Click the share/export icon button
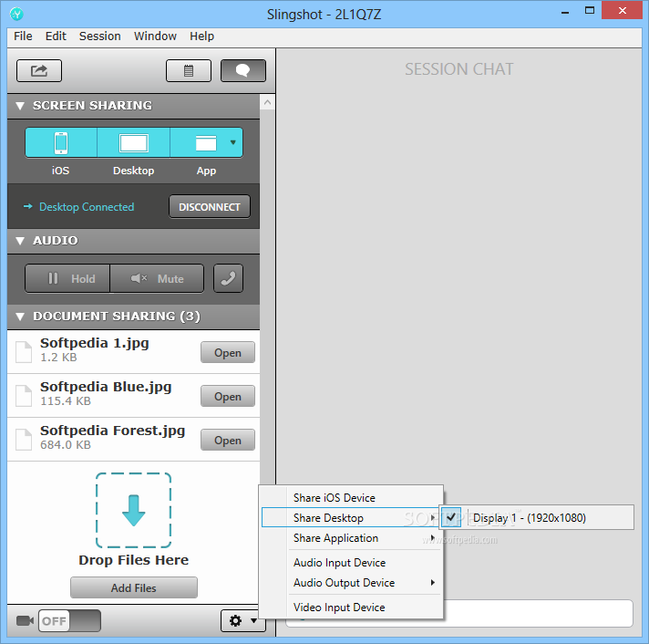 click(x=39, y=71)
